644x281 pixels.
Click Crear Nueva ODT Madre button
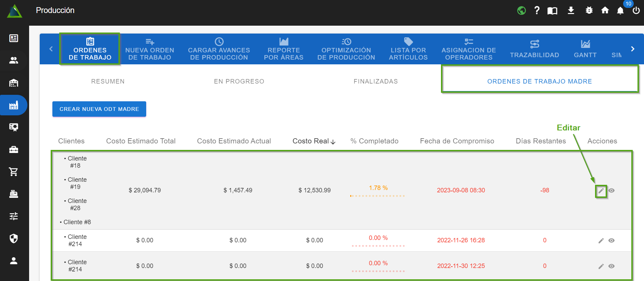(x=99, y=109)
